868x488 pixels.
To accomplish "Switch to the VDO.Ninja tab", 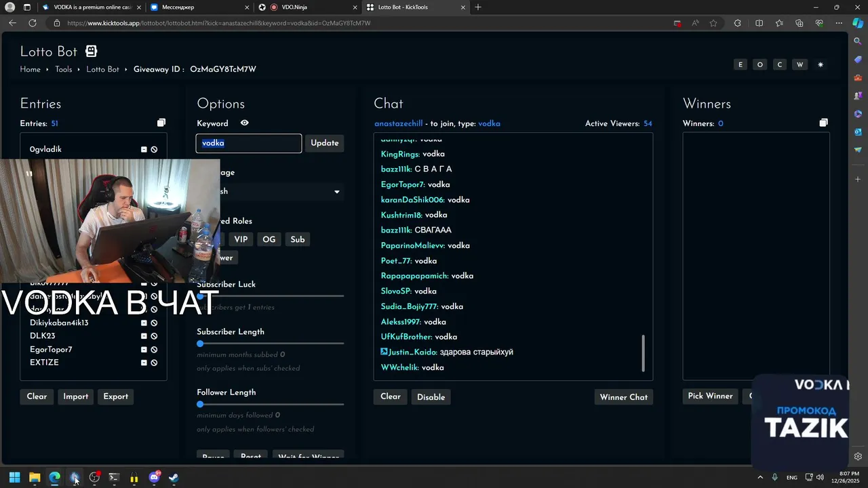I will 307,7.
